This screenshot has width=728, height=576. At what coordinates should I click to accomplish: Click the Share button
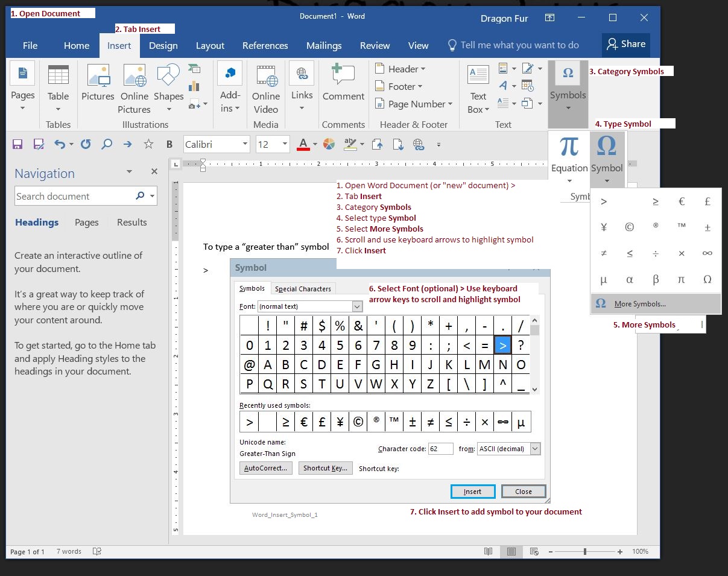tap(626, 44)
